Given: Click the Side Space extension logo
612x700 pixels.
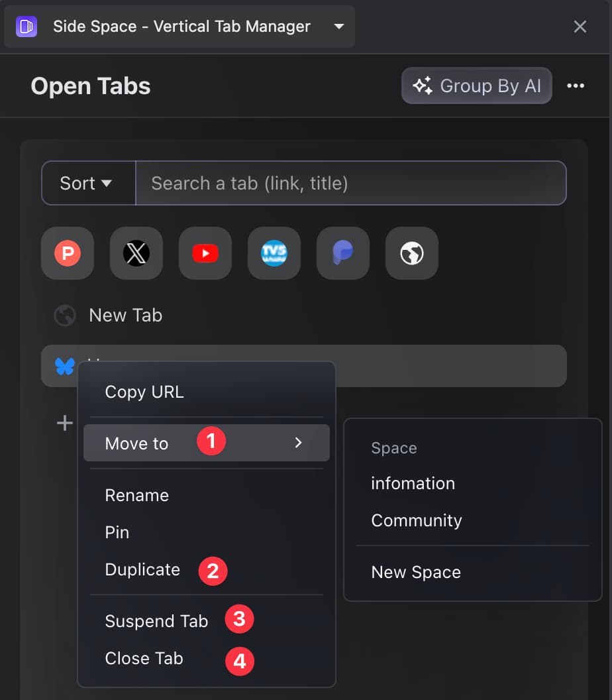Looking at the screenshot, I should (25, 27).
